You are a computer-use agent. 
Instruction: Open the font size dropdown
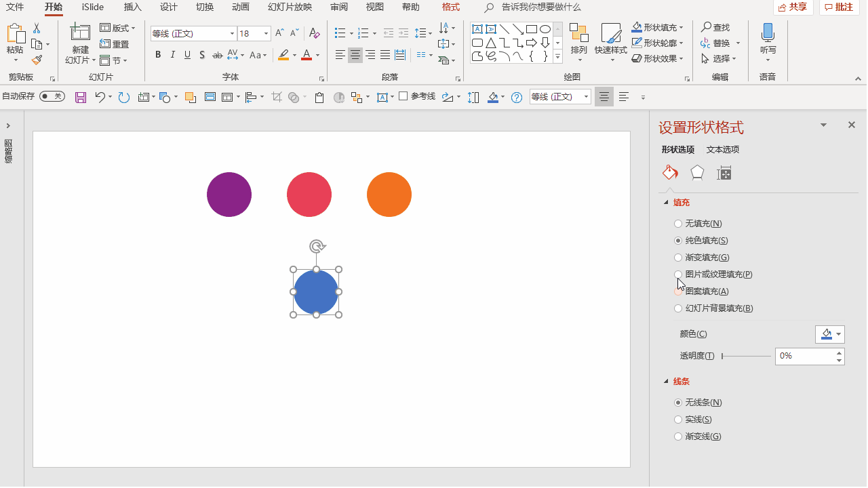pos(266,34)
